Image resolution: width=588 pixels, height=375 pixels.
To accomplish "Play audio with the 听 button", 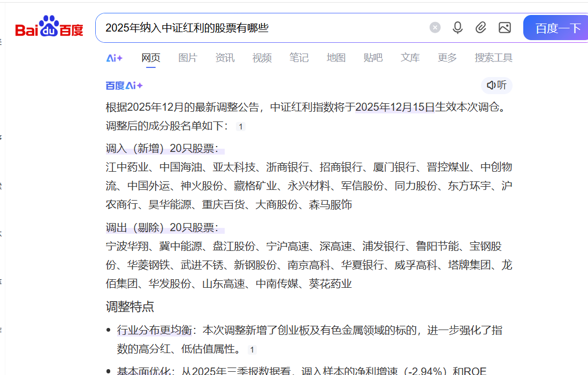I will coord(497,85).
